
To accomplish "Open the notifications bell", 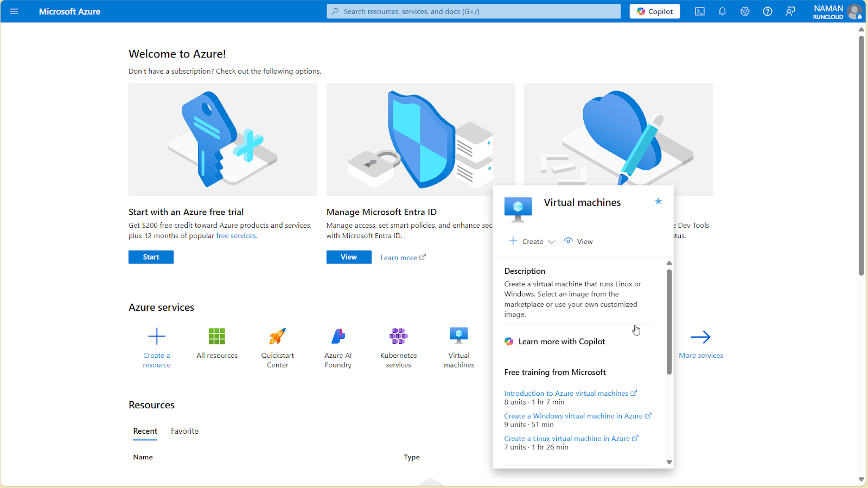I will 722,11.
